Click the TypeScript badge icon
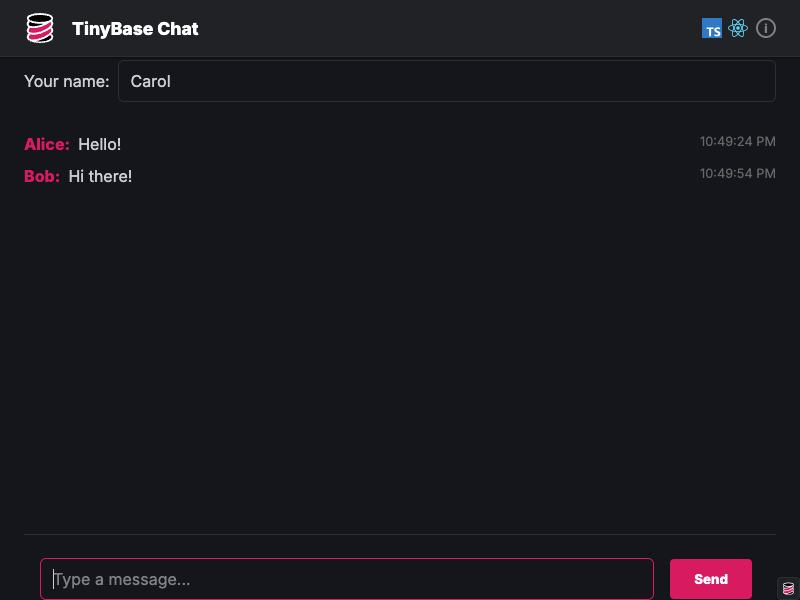 [x=712, y=28]
